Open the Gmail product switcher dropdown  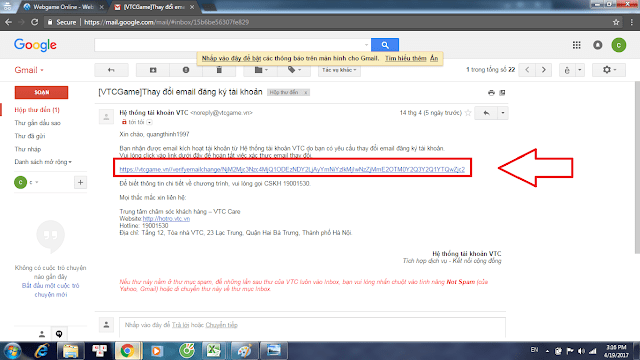pyautogui.click(x=29, y=70)
